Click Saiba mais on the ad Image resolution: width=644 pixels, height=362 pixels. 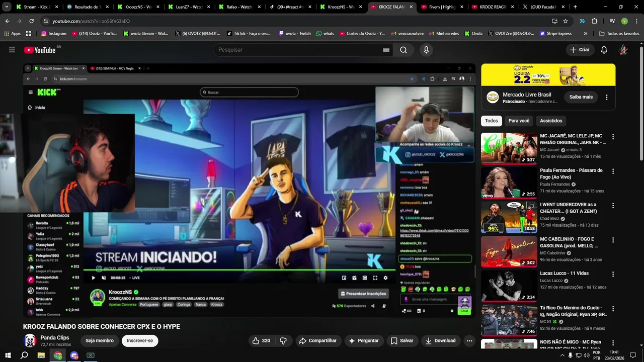coord(581,97)
